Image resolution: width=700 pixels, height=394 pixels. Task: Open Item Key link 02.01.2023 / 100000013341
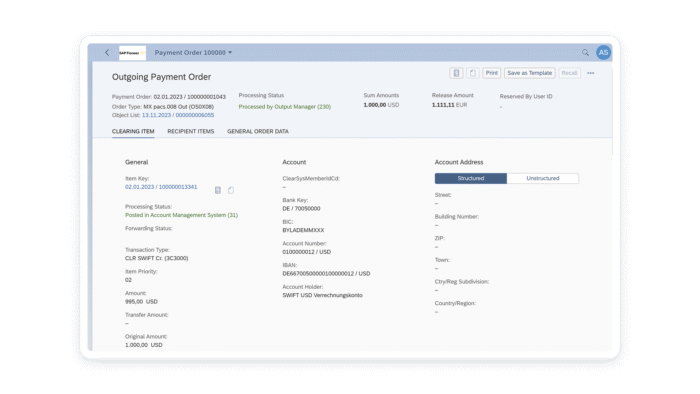[x=161, y=187]
